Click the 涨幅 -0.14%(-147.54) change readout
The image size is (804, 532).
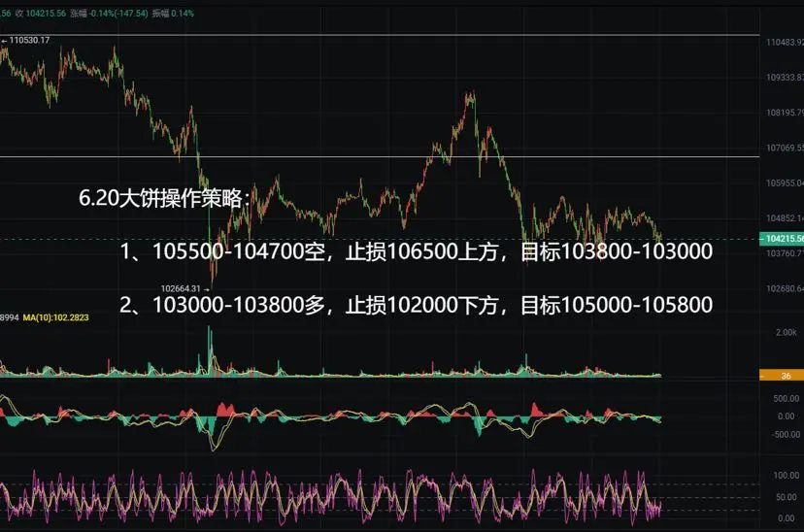click(109, 14)
